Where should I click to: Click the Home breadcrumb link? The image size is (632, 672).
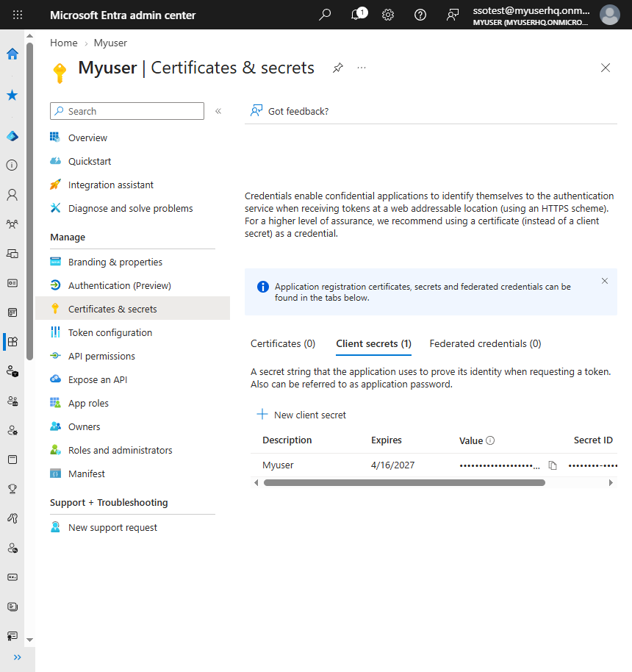tap(64, 43)
